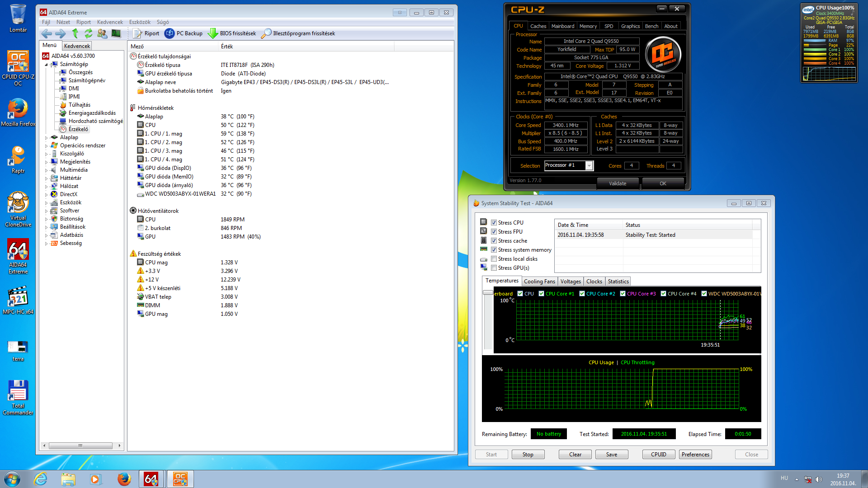
Task: Click the AIDA64 back navigation arrow
Action: click(46, 33)
